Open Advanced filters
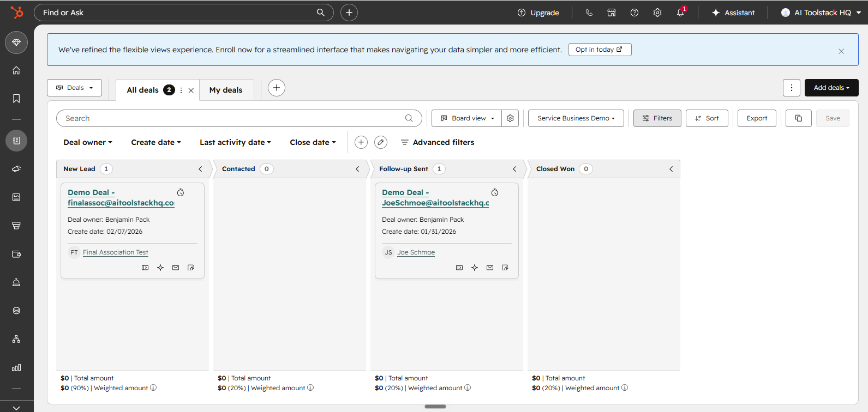The height and width of the screenshot is (412, 868). click(x=438, y=142)
